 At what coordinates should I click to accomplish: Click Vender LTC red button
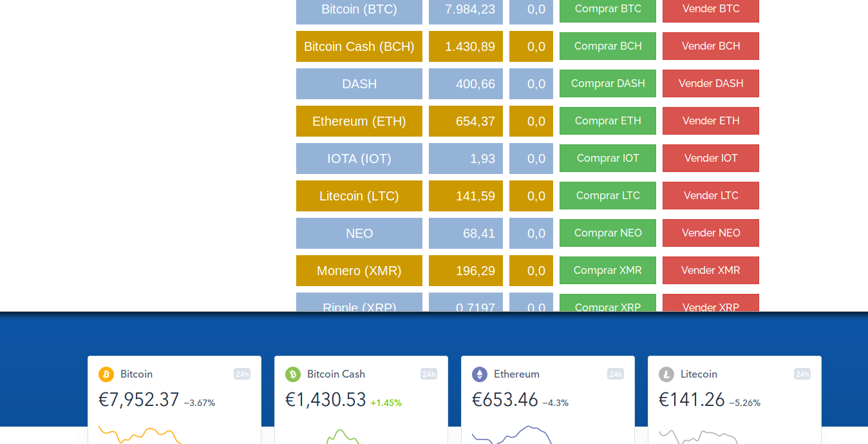(x=711, y=196)
